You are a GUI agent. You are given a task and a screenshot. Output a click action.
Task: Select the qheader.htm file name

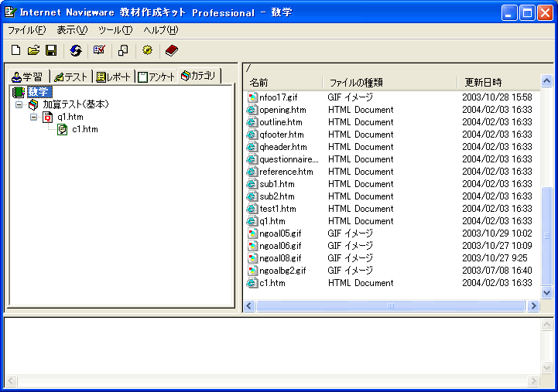pyautogui.click(x=283, y=147)
